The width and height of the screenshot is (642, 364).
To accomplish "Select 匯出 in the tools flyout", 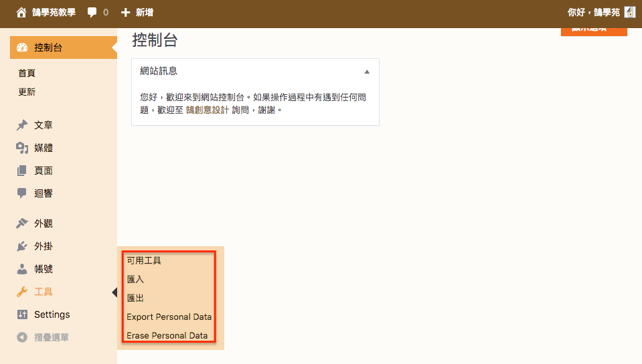I will point(135,298).
